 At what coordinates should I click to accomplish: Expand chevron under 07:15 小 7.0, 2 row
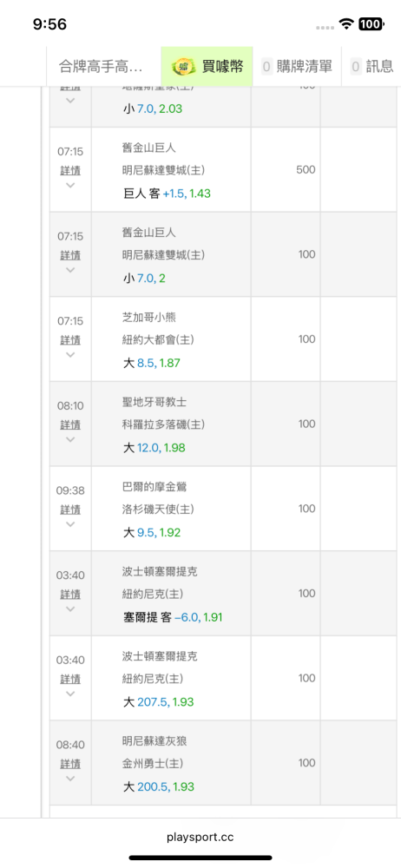70,270
